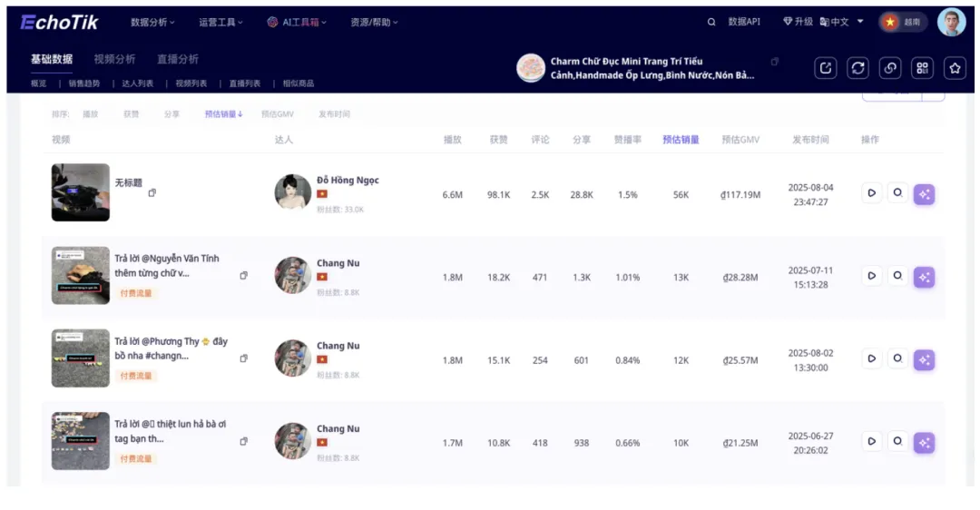The width and height of the screenshot is (980, 510).
Task: Expand the 运营工具 dropdown menu
Action: tap(220, 22)
